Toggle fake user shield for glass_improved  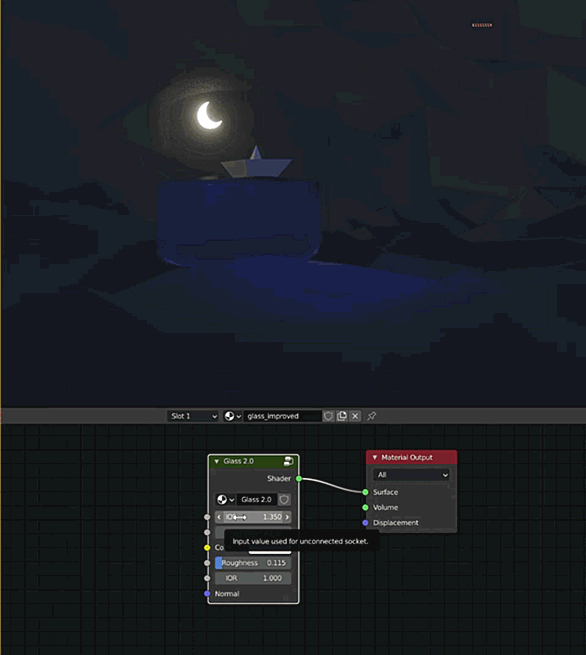point(328,416)
